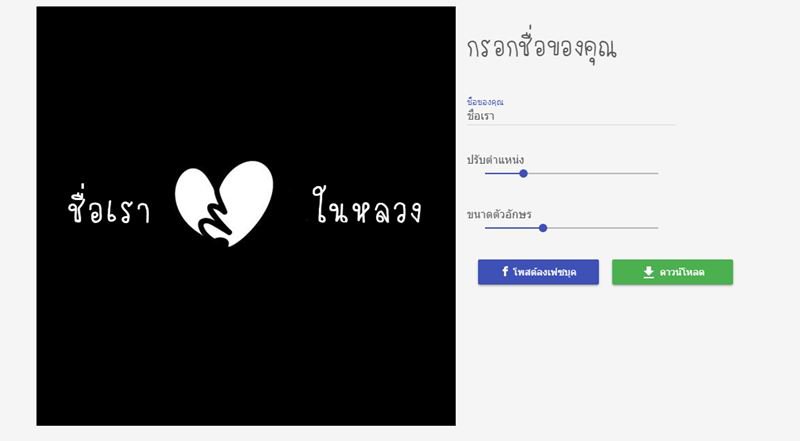Click the ปรับตำแหน่ง label
Viewport: 800px width, 441px height.
[x=495, y=160]
